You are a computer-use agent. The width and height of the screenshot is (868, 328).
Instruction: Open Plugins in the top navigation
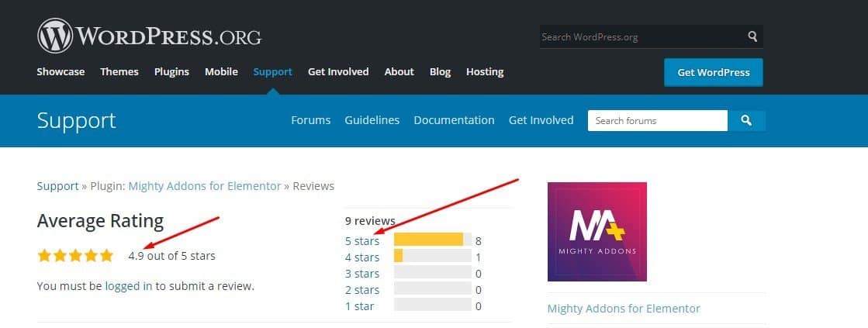[171, 71]
